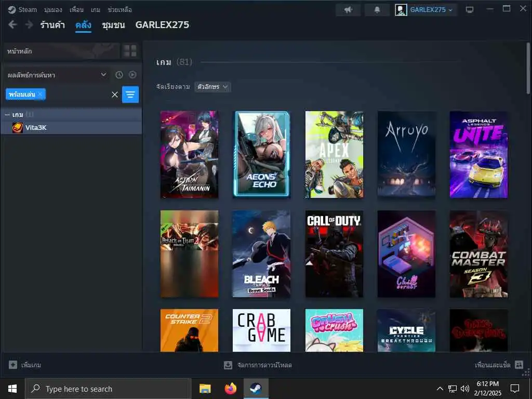Click the Steam taskbar icon
Viewport: 532px width, 399px height.
[x=256, y=389]
